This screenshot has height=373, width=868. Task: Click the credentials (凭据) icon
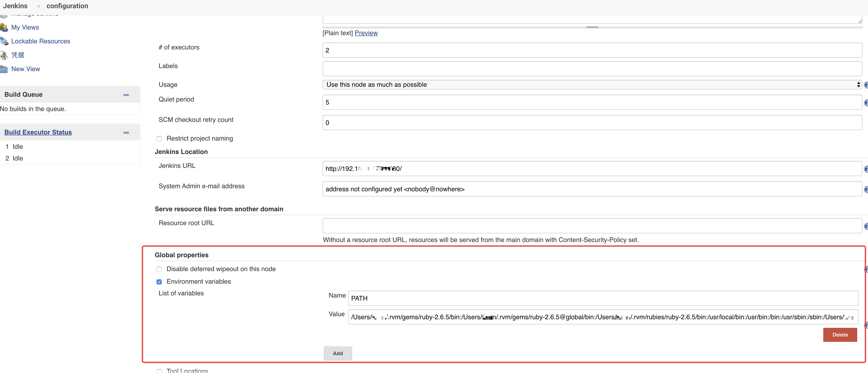coord(4,55)
